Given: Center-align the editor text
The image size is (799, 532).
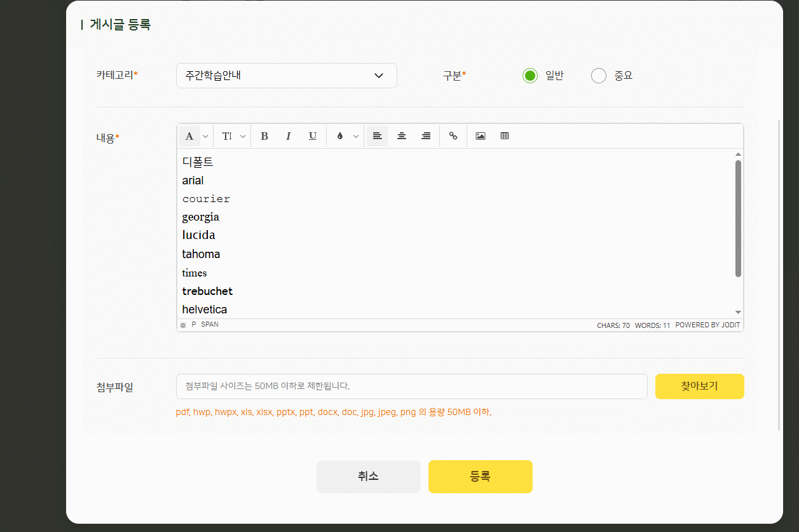Looking at the screenshot, I should tap(402, 136).
